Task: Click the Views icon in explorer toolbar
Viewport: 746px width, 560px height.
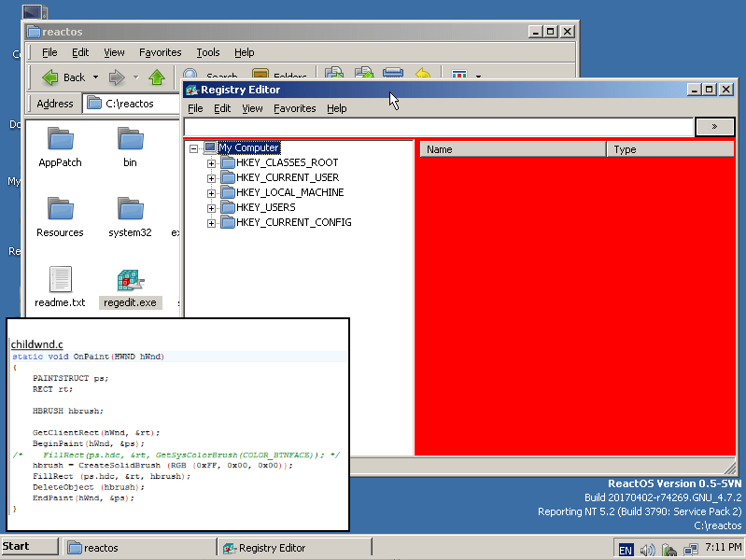Action: point(459,75)
